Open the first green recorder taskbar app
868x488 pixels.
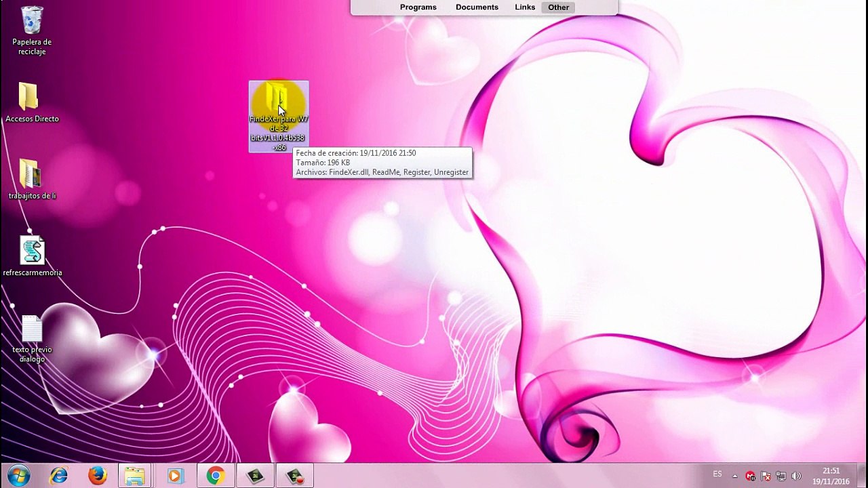coord(255,476)
